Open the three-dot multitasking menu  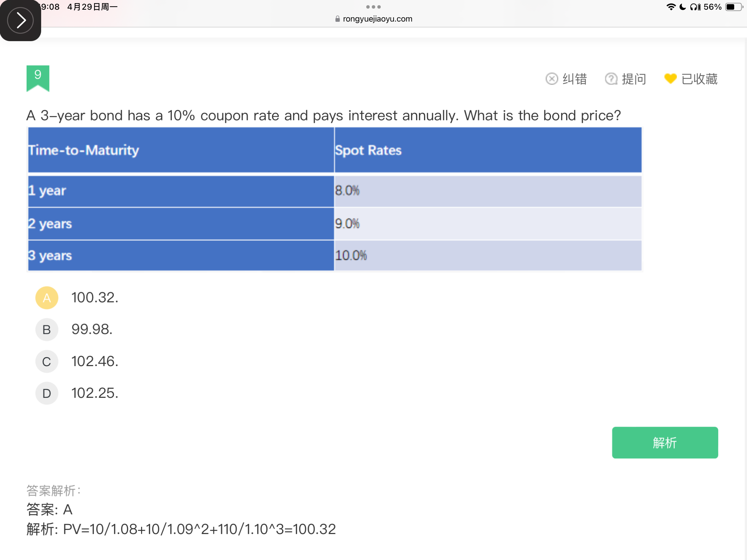click(373, 7)
